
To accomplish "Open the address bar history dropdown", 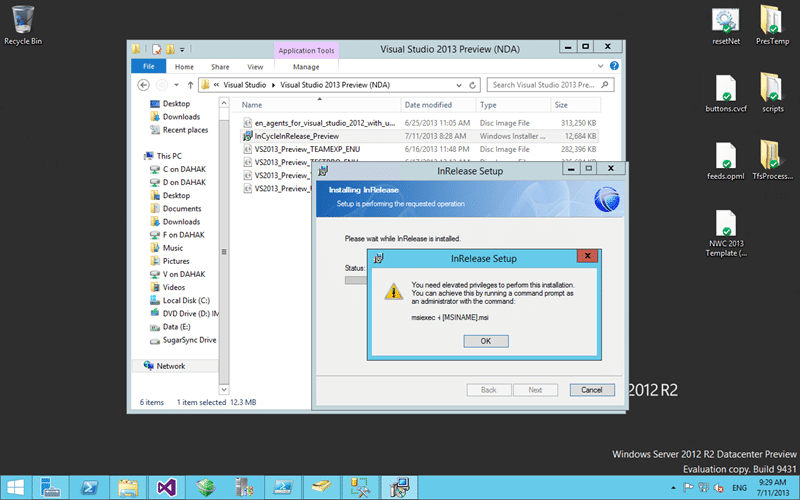I will [x=459, y=85].
